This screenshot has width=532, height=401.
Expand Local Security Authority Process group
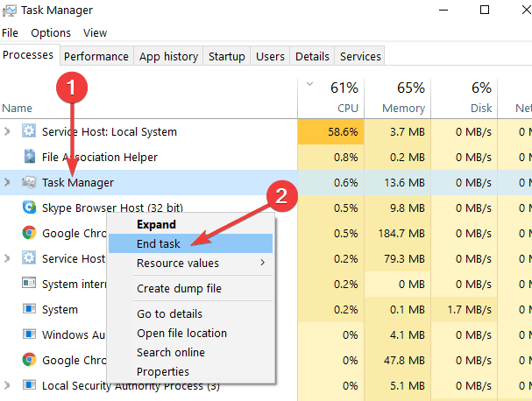8,385
